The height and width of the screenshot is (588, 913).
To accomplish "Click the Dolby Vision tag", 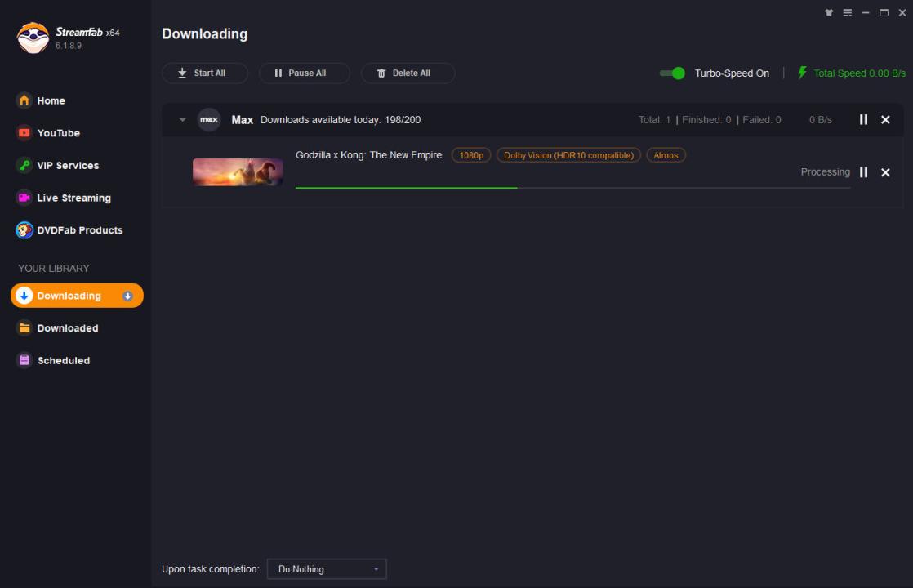I will [568, 155].
